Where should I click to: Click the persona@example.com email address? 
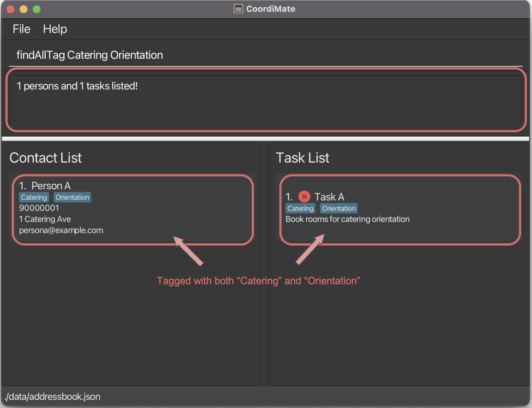click(x=61, y=230)
